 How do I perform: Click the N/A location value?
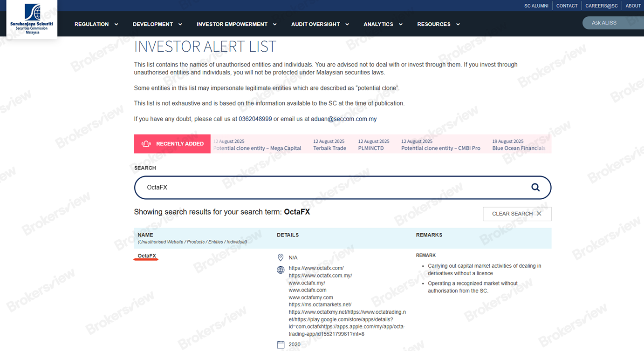coord(293,257)
